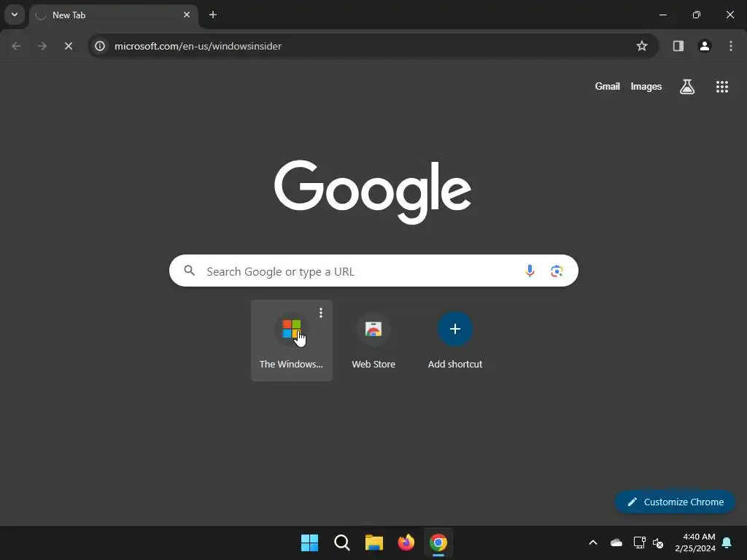Open the Web Store shortcut
Image resolution: width=747 pixels, height=560 pixels.
[x=373, y=341]
